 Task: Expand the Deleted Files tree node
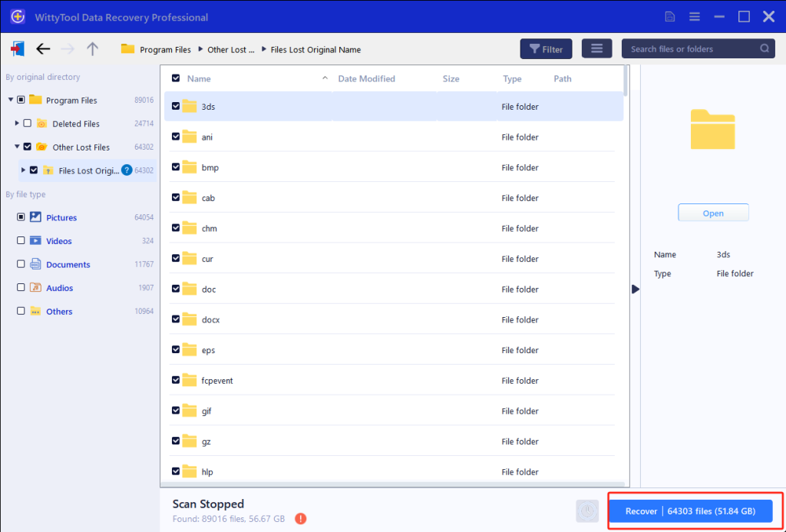17,124
